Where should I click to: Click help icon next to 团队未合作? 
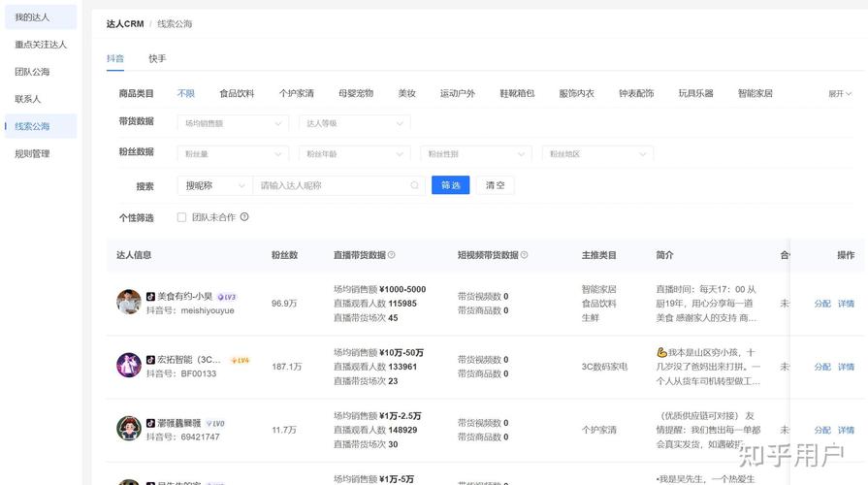(x=244, y=217)
